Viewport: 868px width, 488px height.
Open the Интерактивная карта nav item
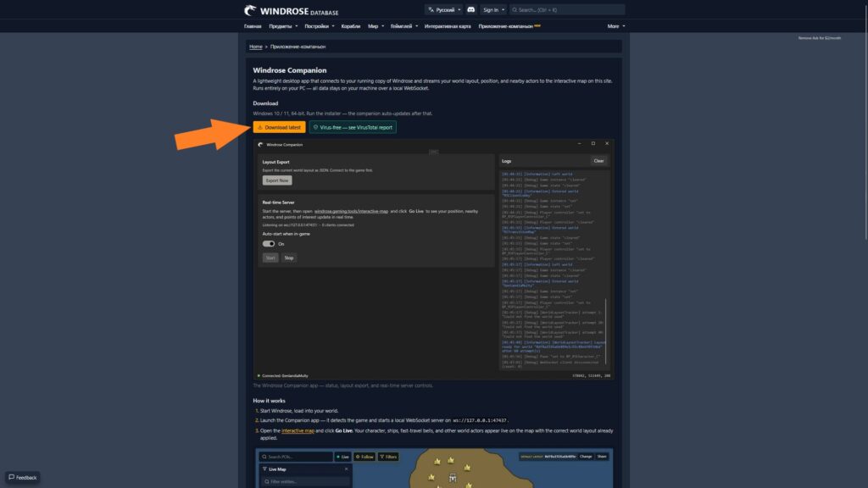click(x=448, y=26)
